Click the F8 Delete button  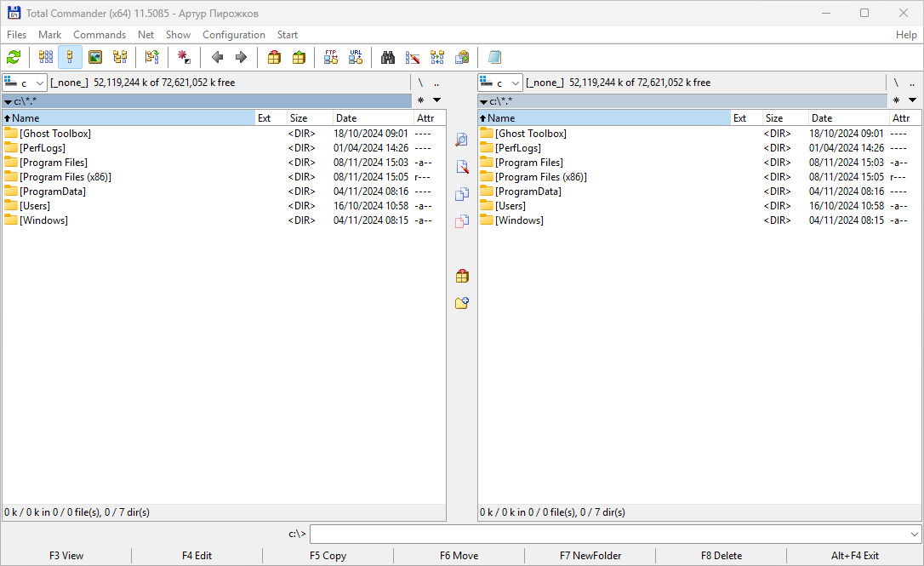(722, 556)
